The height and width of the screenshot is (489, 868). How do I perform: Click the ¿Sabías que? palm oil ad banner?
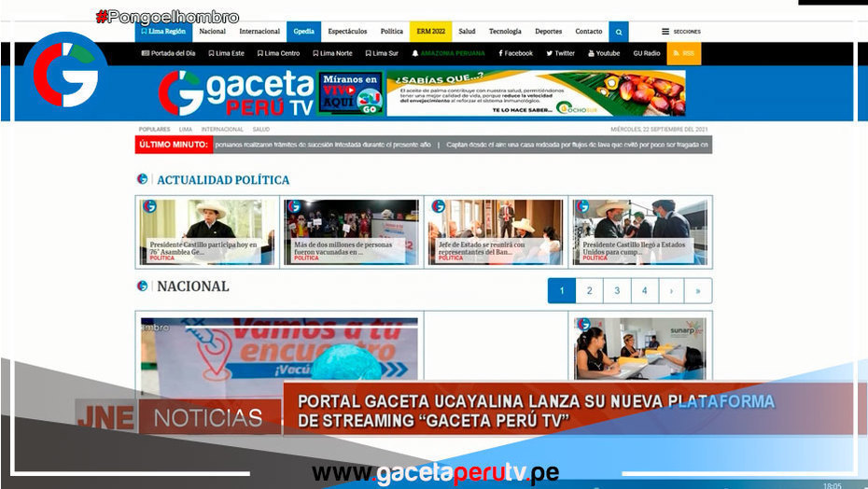536,93
